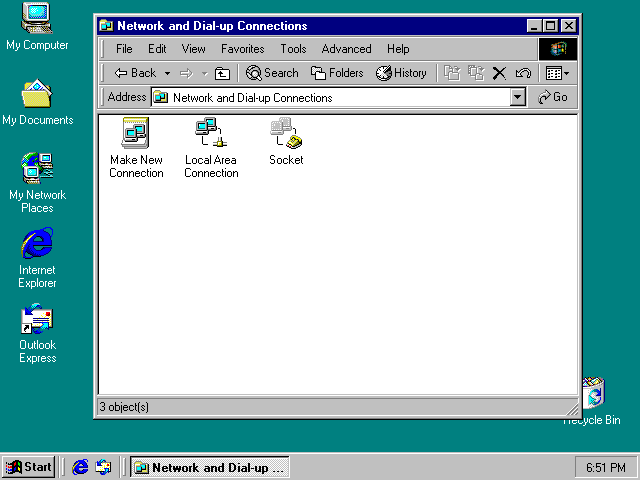Click the window title bar folder icon
640x480 pixels.
107,26
